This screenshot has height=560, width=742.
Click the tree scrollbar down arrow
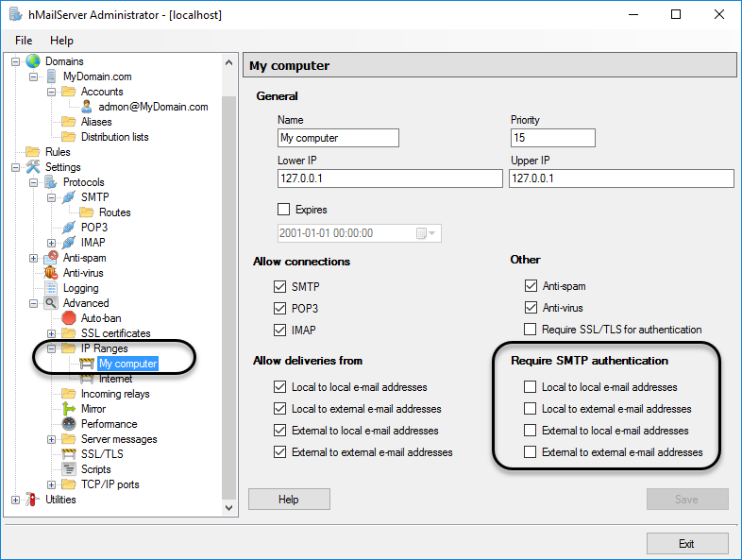tap(229, 508)
